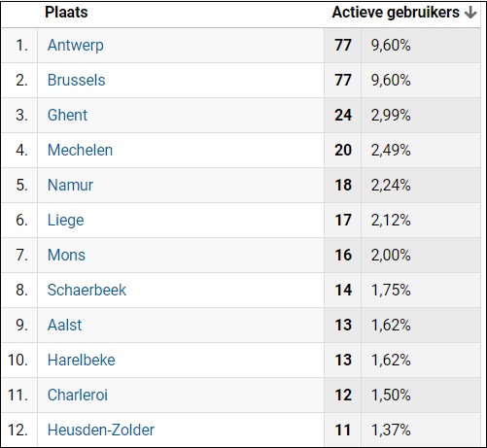The width and height of the screenshot is (487, 448).
Task: Click the 24 users value for Ghent
Action: pos(343,115)
